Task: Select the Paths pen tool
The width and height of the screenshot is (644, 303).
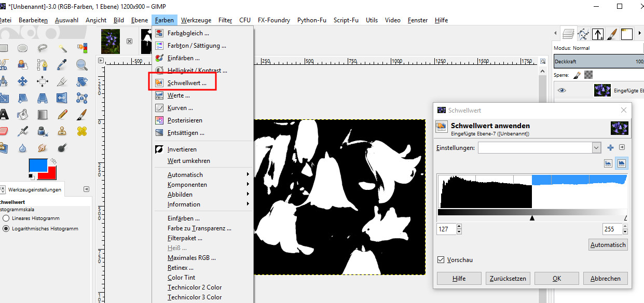Action: coord(43,65)
